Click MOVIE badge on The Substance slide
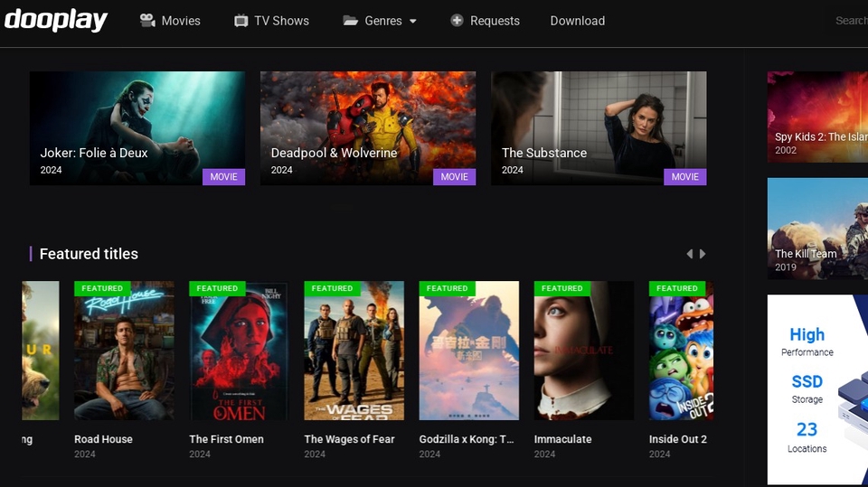Viewport: 868px width, 487px height. (x=685, y=176)
